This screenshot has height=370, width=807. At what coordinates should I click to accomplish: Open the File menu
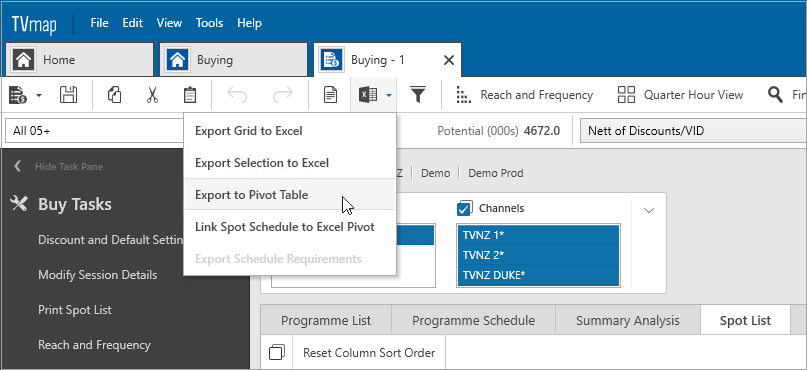(x=99, y=23)
